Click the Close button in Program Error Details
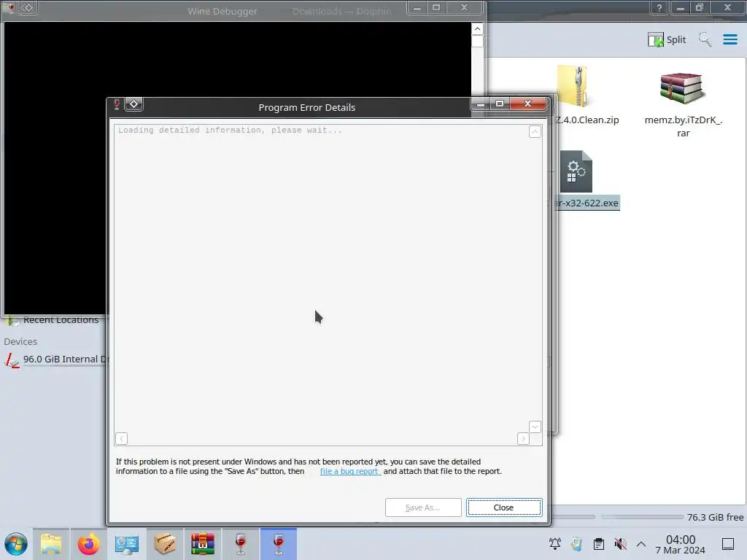The height and width of the screenshot is (560, 747). pos(503,507)
